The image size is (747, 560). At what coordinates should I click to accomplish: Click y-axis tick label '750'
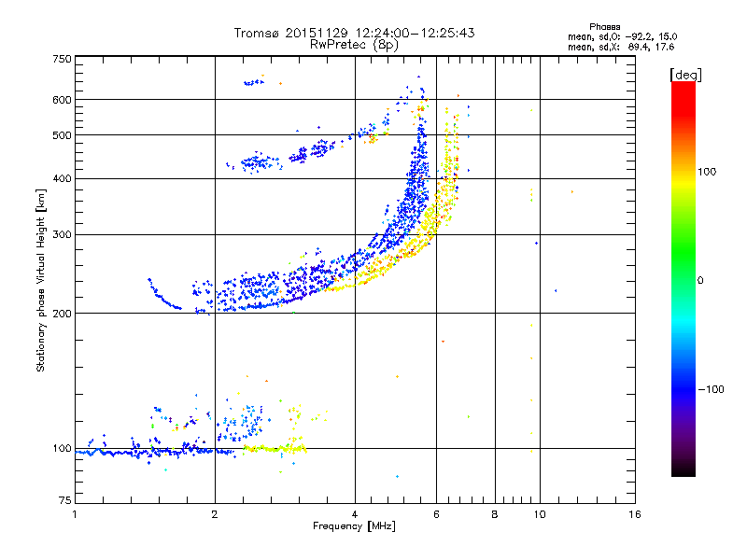(63, 59)
